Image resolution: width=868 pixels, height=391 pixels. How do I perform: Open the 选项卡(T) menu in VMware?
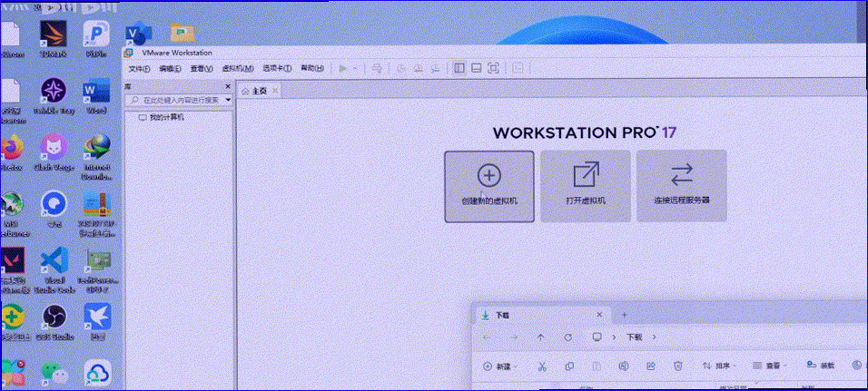[x=277, y=69]
